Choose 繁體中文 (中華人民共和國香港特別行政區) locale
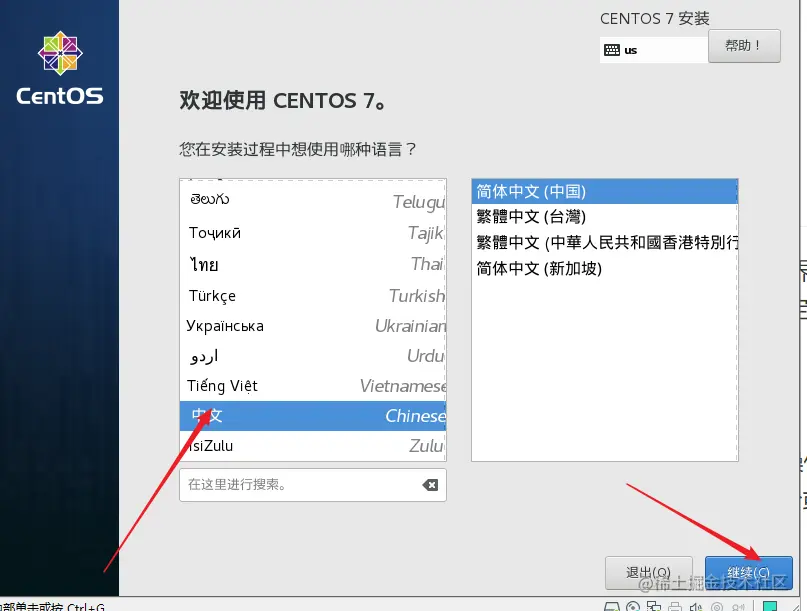Screen dimensions: 807x611 (x=605, y=242)
